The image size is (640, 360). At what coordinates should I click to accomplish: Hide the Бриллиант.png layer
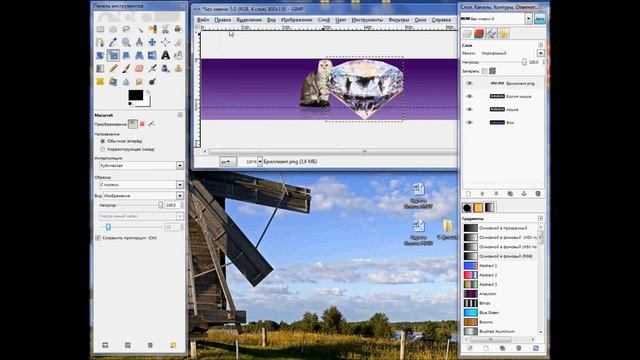[x=469, y=83]
